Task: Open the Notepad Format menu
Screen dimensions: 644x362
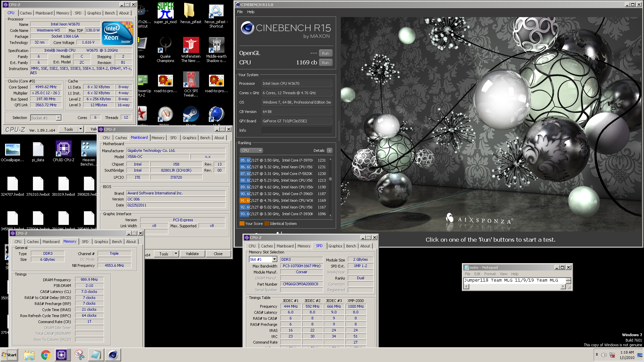Action: click(x=490, y=274)
